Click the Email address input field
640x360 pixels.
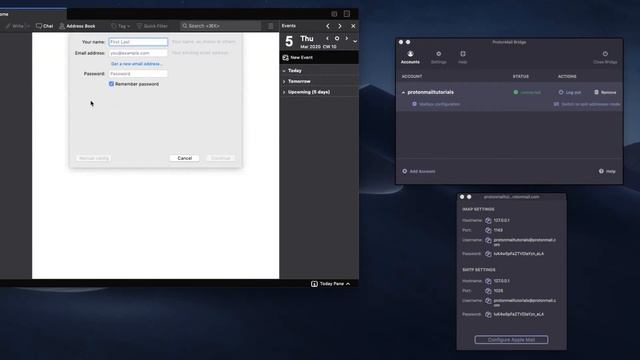(x=138, y=53)
